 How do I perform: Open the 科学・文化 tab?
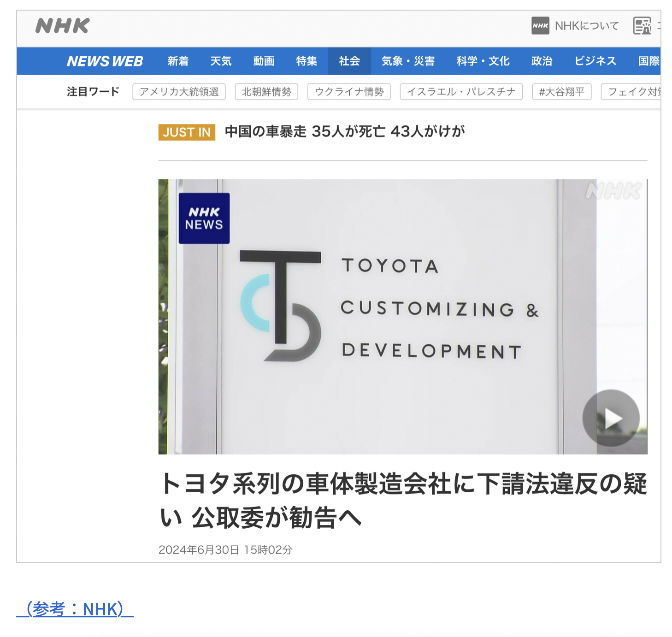[483, 61]
